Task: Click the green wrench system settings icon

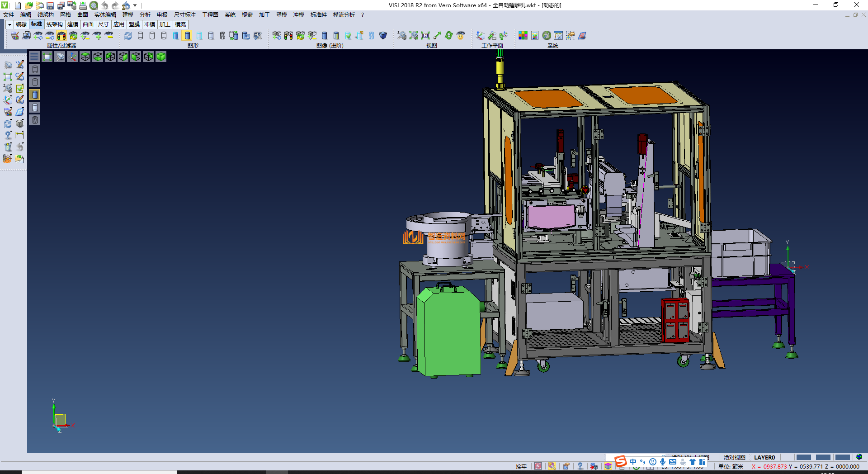Action: [x=547, y=36]
